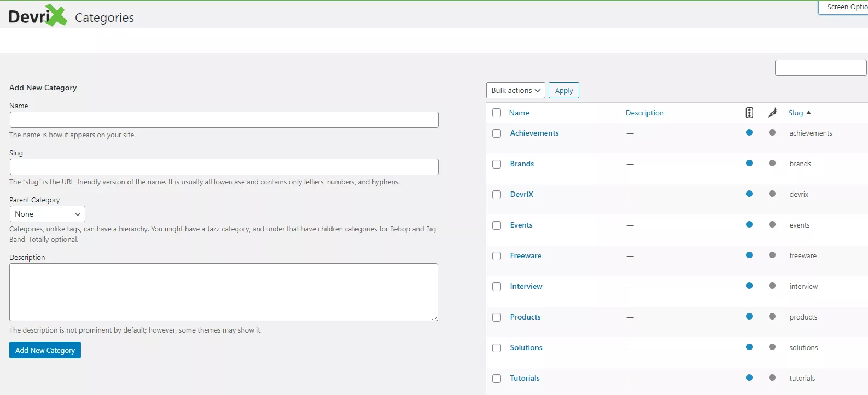The width and height of the screenshot is (868, 395).
Task: Focus the category Name input field
Action: (x=224, y=120)
